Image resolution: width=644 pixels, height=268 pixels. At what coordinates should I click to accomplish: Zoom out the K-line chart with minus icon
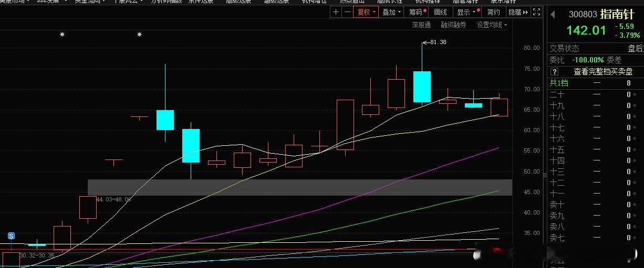347,12
